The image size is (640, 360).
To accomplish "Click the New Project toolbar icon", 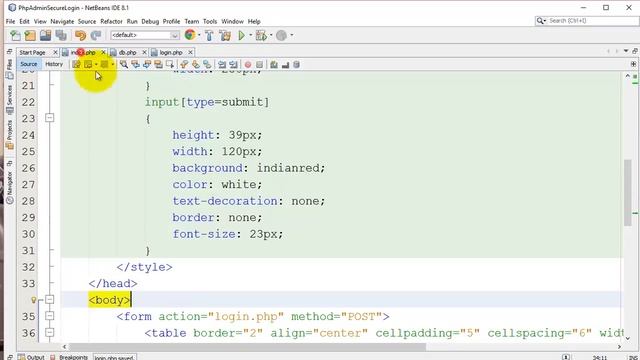I will click(30, 36).
